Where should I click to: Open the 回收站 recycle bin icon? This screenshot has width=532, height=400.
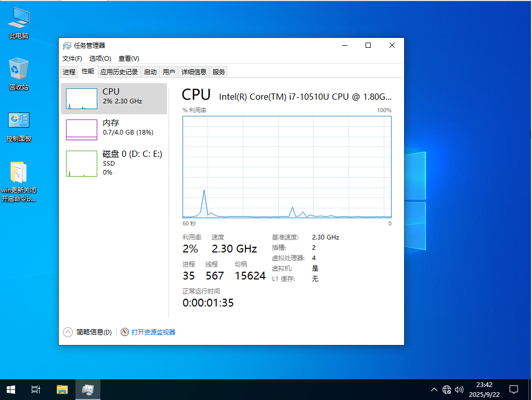(19, 74)
